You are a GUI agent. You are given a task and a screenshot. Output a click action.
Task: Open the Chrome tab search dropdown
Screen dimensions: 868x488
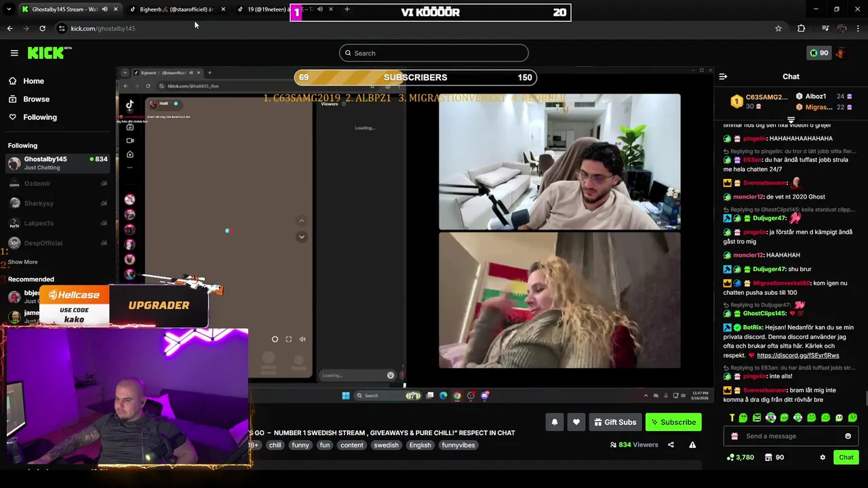pyautogui.click(x=9, y=9)
